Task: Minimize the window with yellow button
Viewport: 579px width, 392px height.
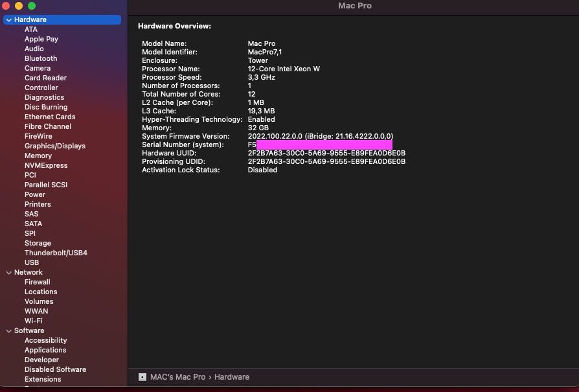Action: pos(19,6)
